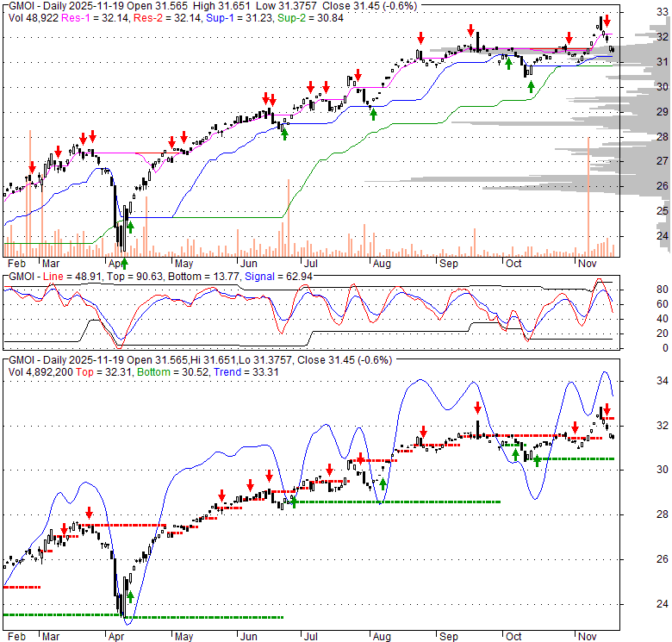Click the red sell arrow at November peak, top chart
The height and width of the screenshot is (642, 672).
(607, 22)
